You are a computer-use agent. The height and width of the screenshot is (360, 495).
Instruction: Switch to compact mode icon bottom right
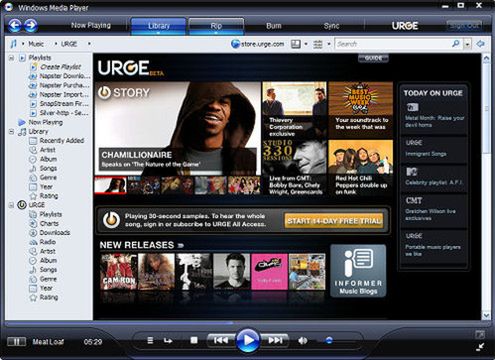click(480, 347)
